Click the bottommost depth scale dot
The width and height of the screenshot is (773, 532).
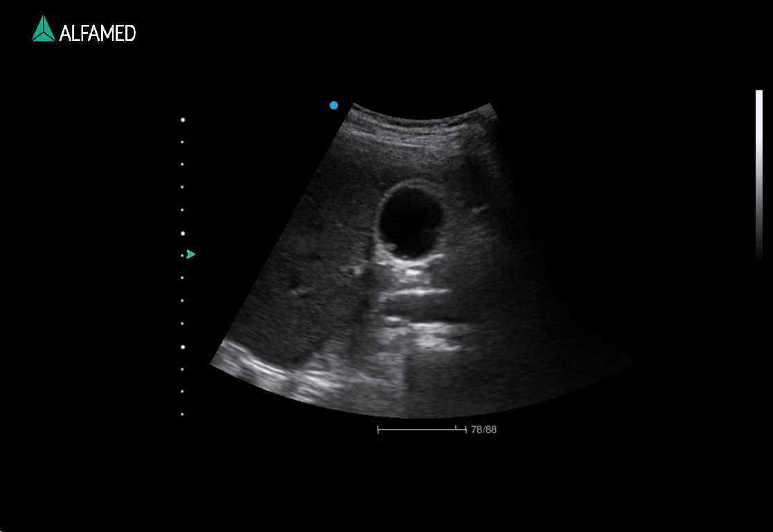(182, 414)
